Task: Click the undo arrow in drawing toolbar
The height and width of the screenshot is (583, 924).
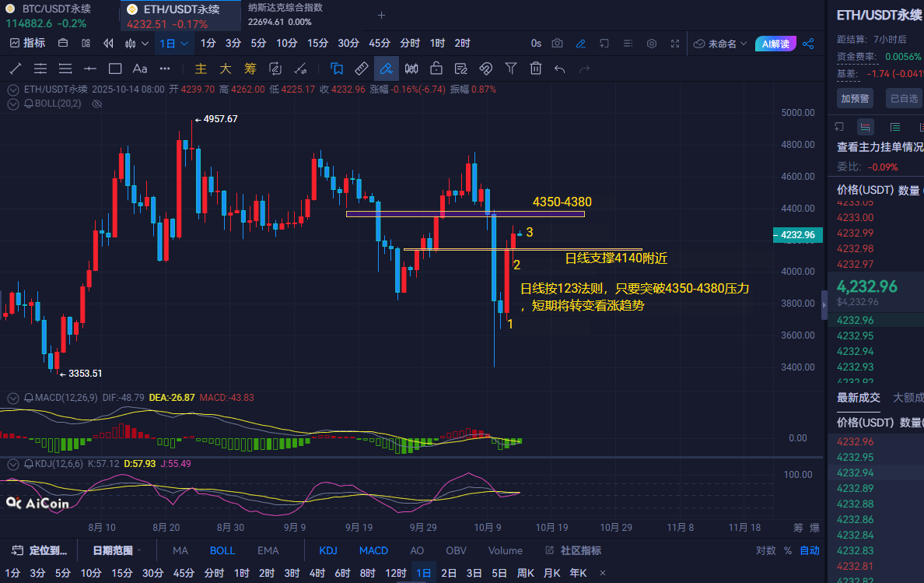Action: pos(560,69)
